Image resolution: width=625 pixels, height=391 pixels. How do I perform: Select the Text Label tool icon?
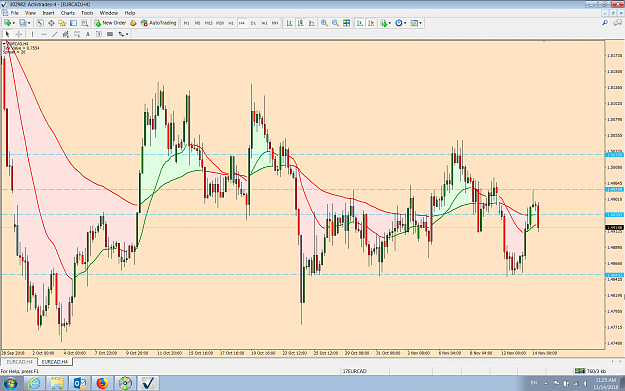click(x=99, y=34)
